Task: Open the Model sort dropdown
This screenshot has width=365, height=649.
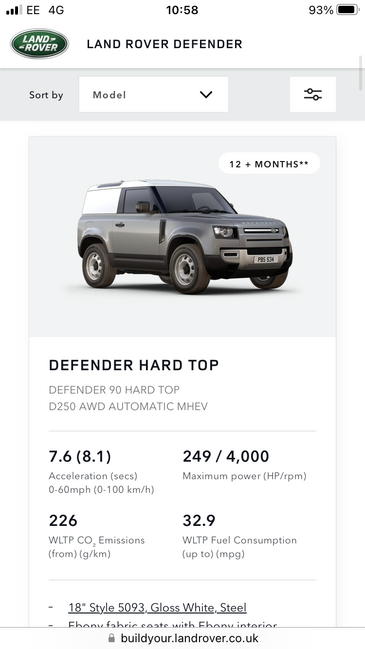Action: tap(154, 94)
